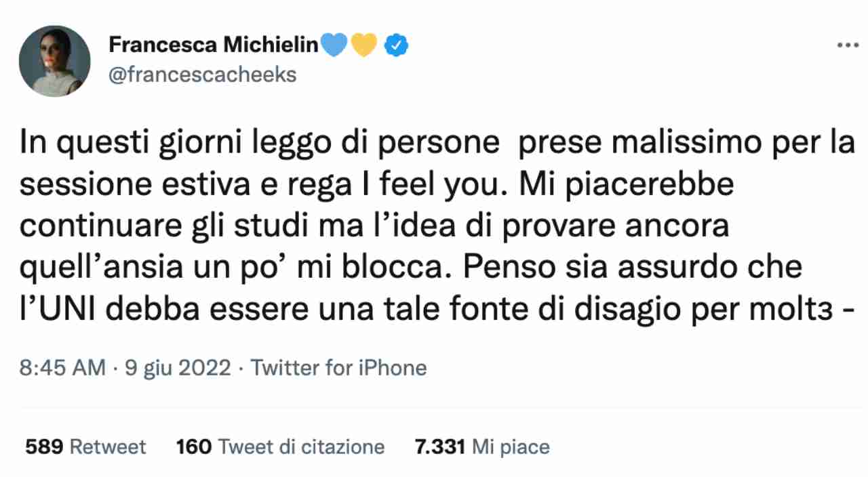Screen dimensions: 868x477
Task: Open the @francescacheeks handle link
Action: (203, 75)
